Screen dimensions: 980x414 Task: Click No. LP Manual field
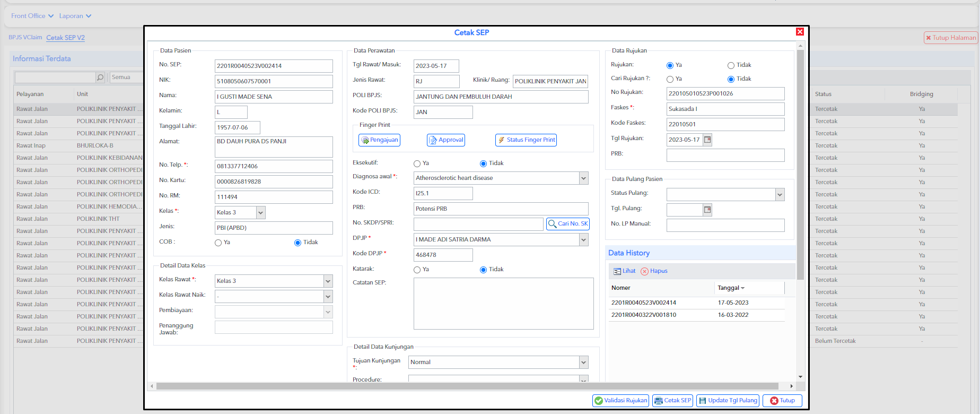[x=725, y=226]
